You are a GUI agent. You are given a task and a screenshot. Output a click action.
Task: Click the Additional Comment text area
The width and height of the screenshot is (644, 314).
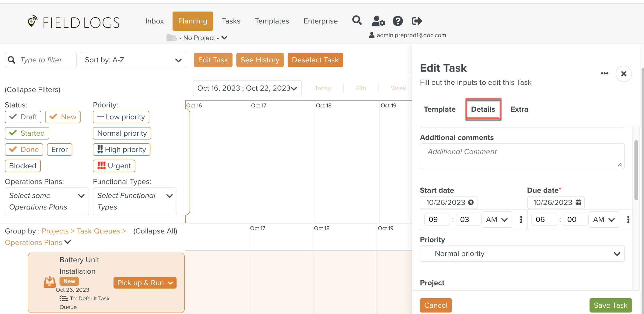(x=522, y=156)
